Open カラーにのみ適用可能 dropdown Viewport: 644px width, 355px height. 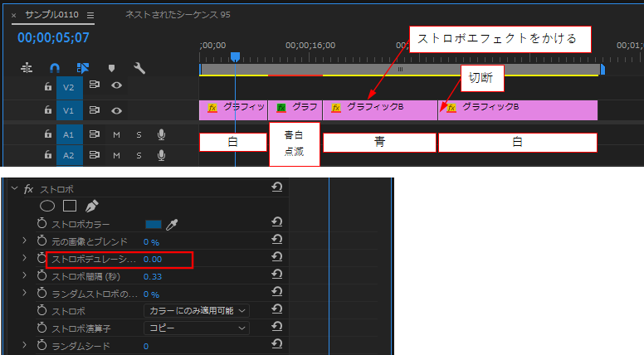(197, 311)
